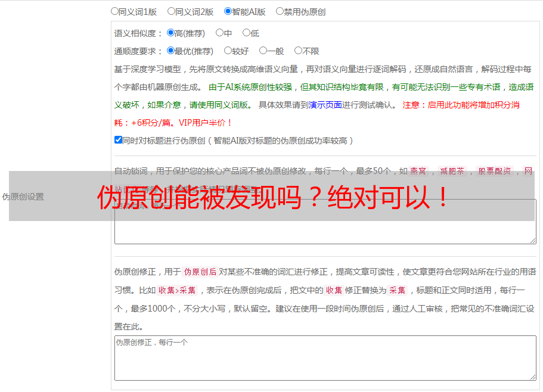Set 通顺度要求 to 较好
This screenshot has height=392, width=543.
click(x=228, y=51)
